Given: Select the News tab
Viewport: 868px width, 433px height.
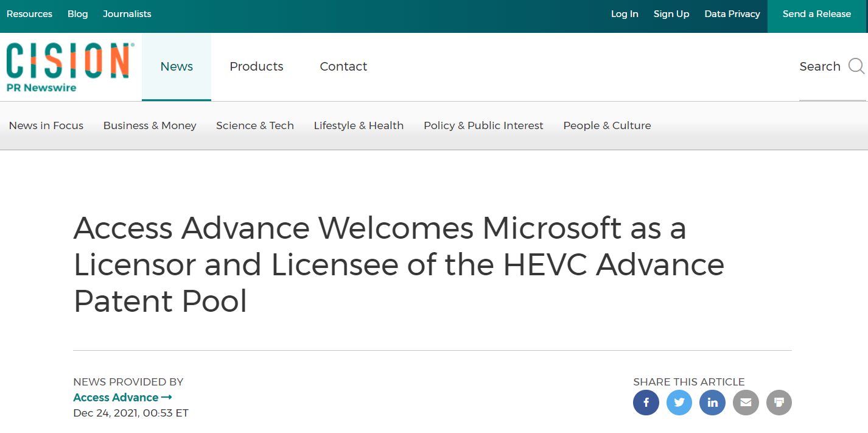Looking at the screenshot, I should pos(177,67).
